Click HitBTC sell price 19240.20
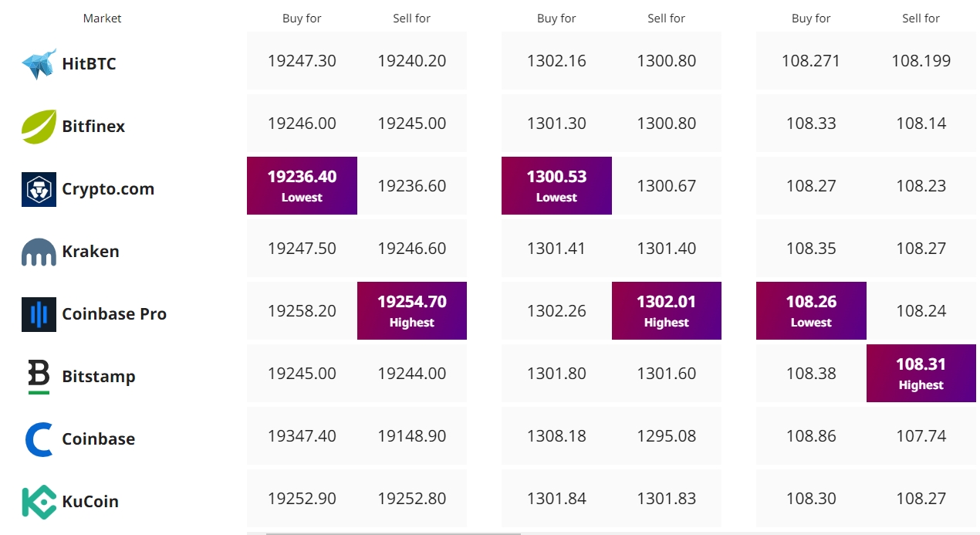 pos(412,61)
